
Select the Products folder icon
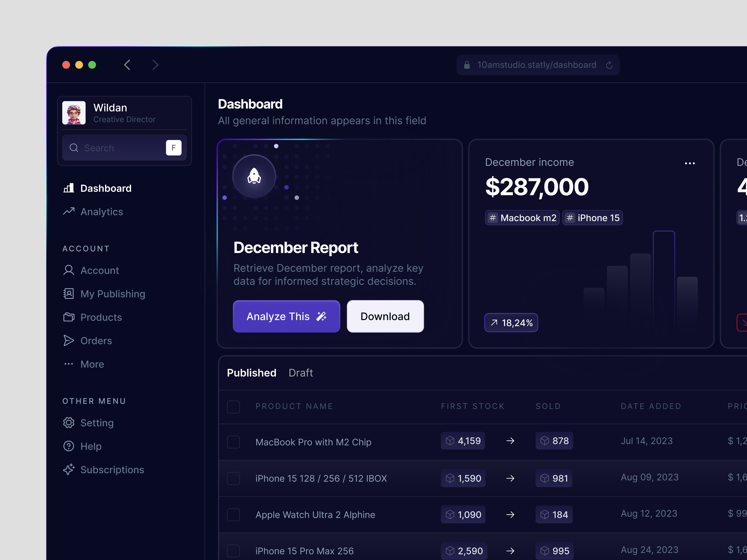tap(69, 317)
